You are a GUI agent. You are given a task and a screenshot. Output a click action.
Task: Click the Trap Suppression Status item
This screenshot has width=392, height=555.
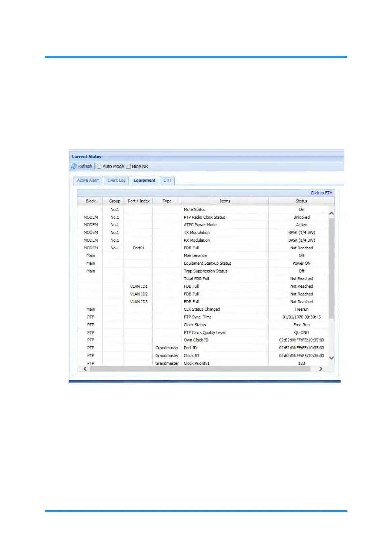[x=206, y=271]
